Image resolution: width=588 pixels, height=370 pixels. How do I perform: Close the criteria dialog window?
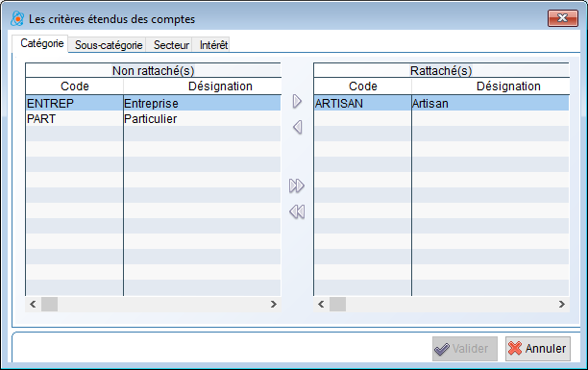pos(562,18)
